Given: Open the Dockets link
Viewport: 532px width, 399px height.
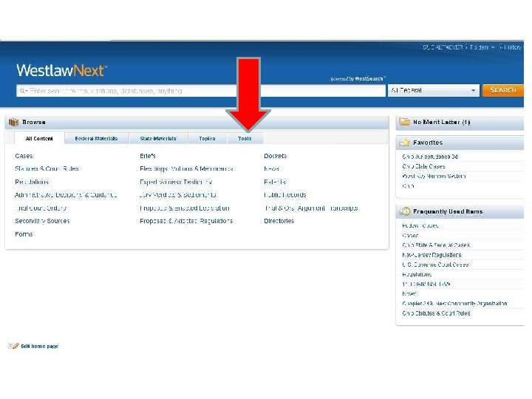Looking at the screenshot, I should point(275,156).
